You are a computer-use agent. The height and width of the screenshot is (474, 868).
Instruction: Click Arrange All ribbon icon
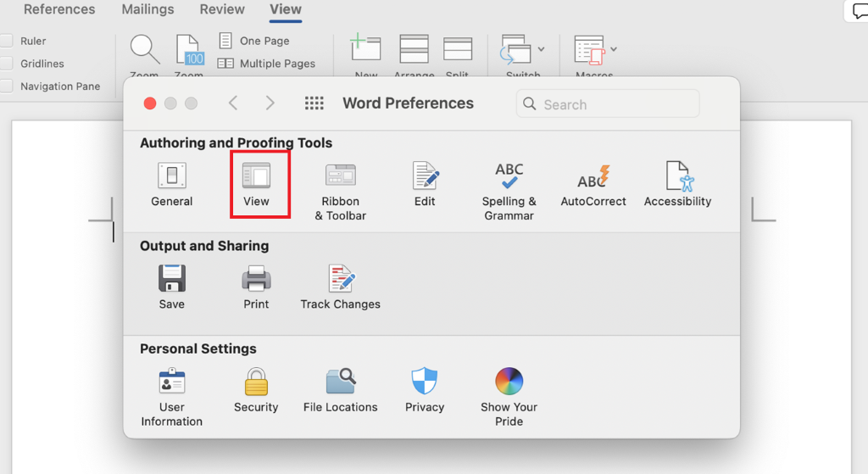[414, 48]
